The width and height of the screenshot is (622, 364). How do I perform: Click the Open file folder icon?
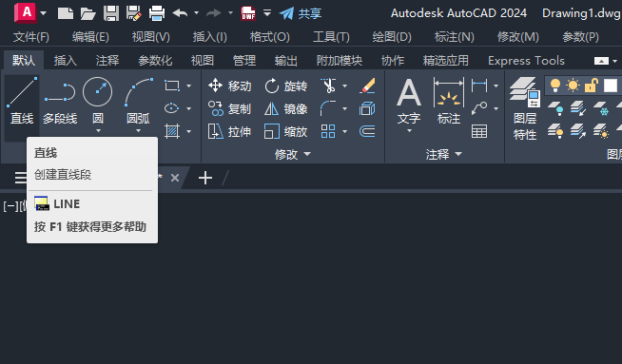coord(88,13)
